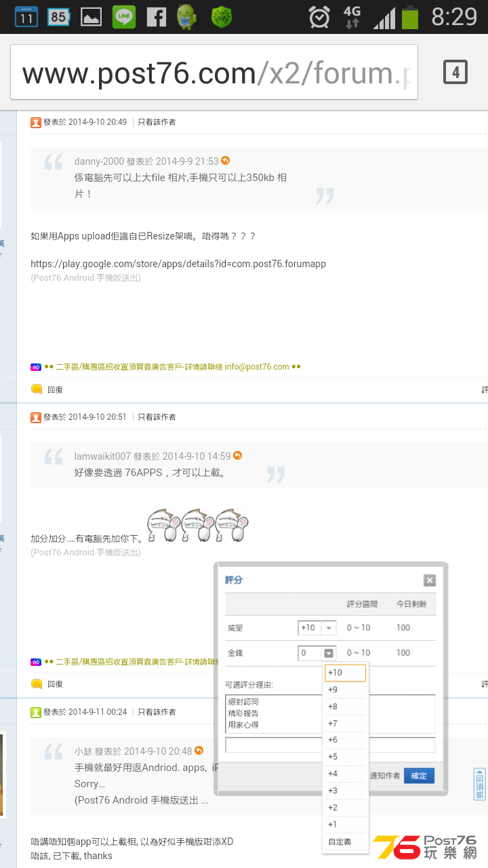Viewport: 488px width, 868px height.
Task: Tap the laughing emoticons in the 加分加分 post
Action: (x=199, y=526)
